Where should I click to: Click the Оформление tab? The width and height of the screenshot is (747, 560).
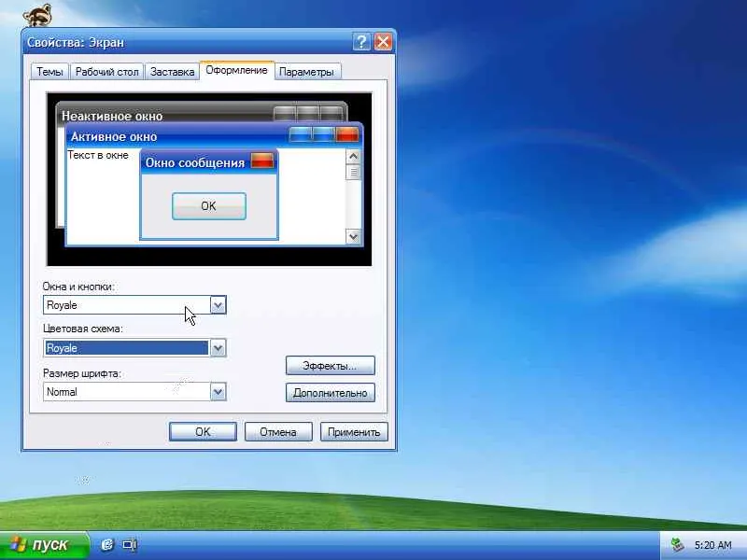pos(237,70)
